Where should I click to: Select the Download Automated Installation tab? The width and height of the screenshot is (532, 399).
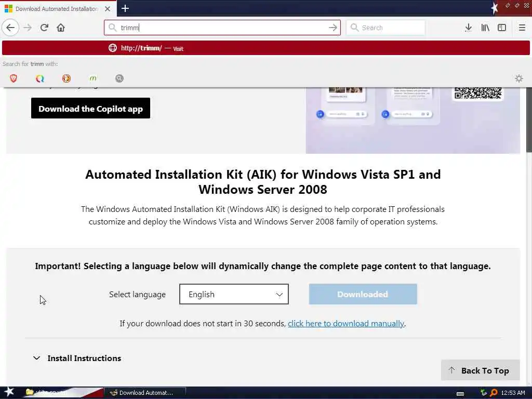(x=58, y=9)
